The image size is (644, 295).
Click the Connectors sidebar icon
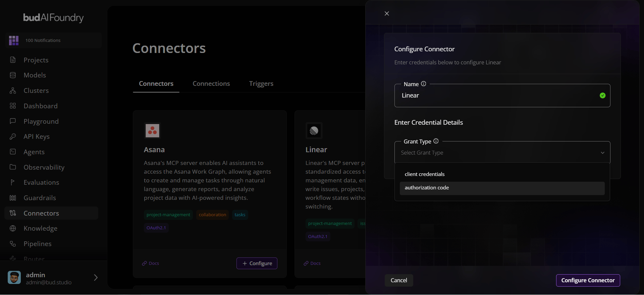13,213
